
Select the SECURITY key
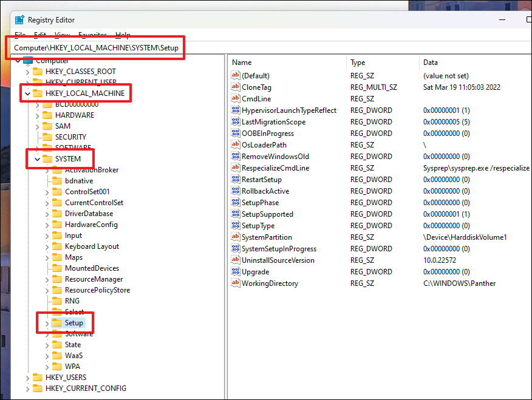point(70,137)
